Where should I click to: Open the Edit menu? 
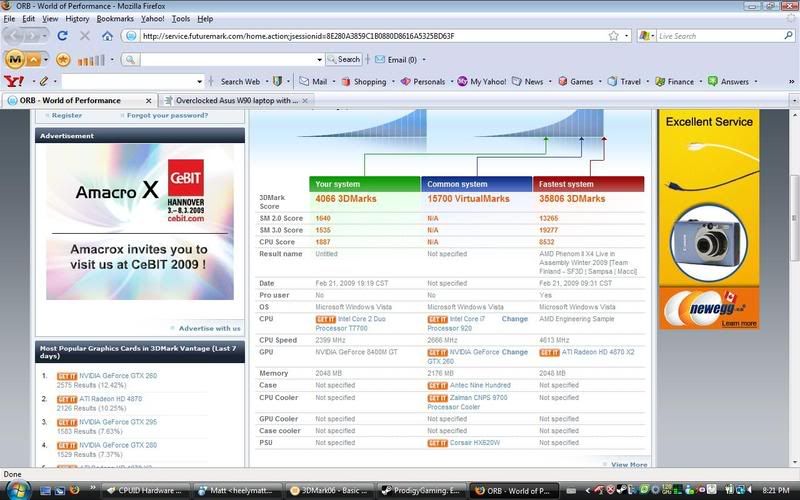point(29,19)
